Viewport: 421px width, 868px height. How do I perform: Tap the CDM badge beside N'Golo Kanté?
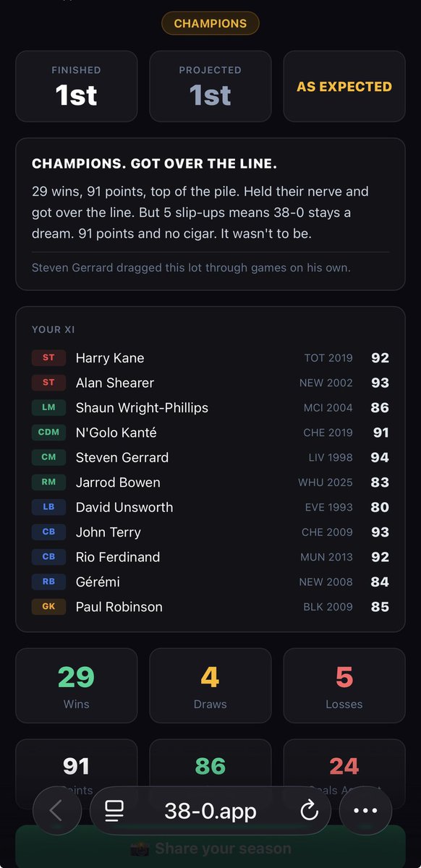48,433
